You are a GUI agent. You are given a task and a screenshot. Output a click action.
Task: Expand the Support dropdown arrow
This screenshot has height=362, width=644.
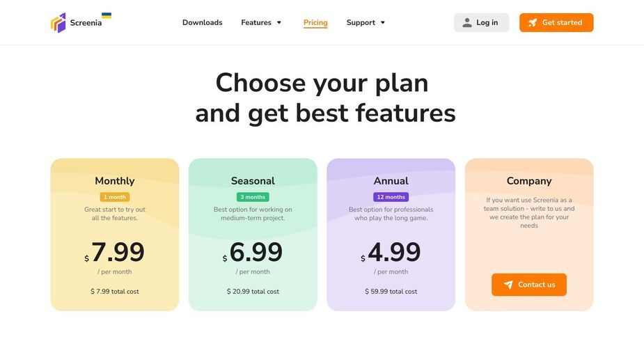pyautogui.click(x=383, y=22)
